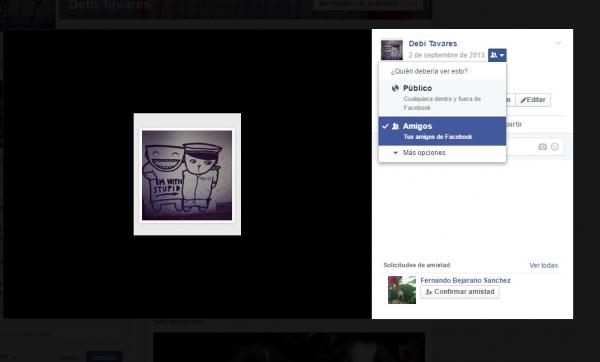Click Ver todas friend requests link
This screenshot has width=600, height=362.
pyautogui.click(x=544, y=265)
